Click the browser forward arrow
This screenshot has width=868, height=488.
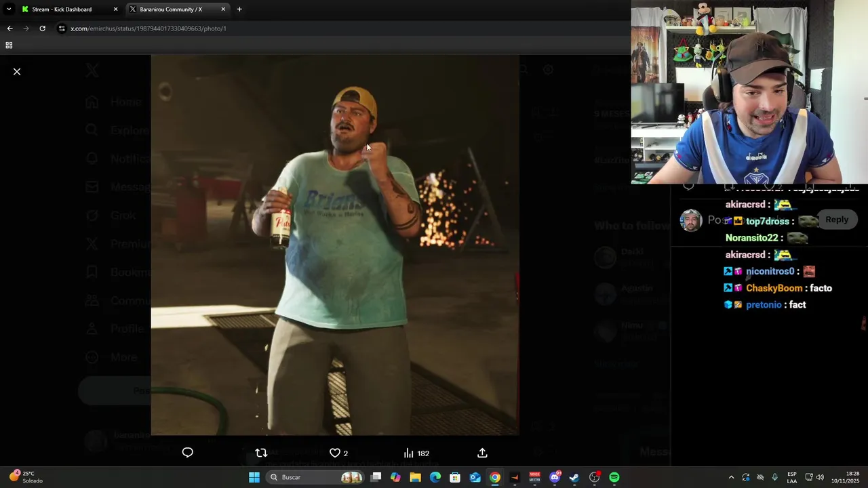point(26,28)
